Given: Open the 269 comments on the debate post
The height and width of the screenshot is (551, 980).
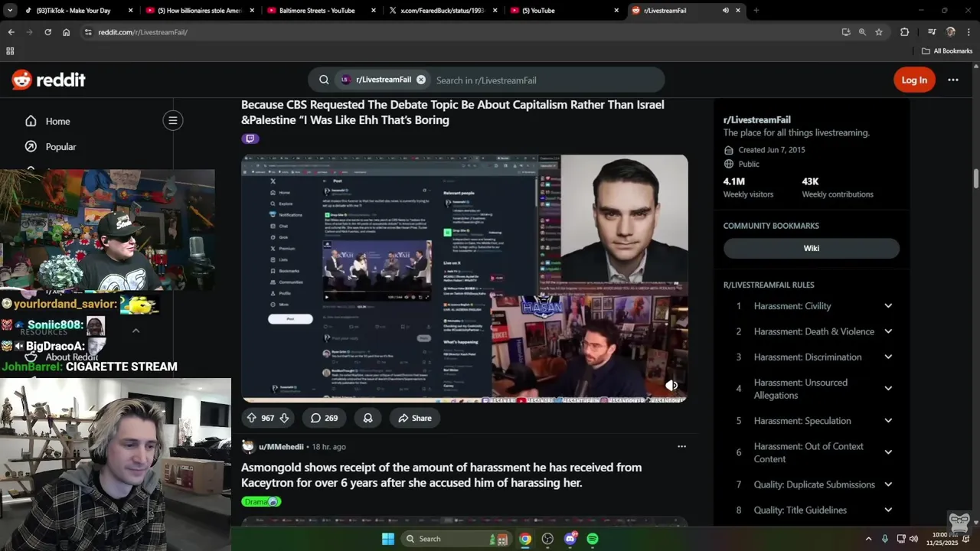Looking at the screenshot, I should [x=324, y=418].
